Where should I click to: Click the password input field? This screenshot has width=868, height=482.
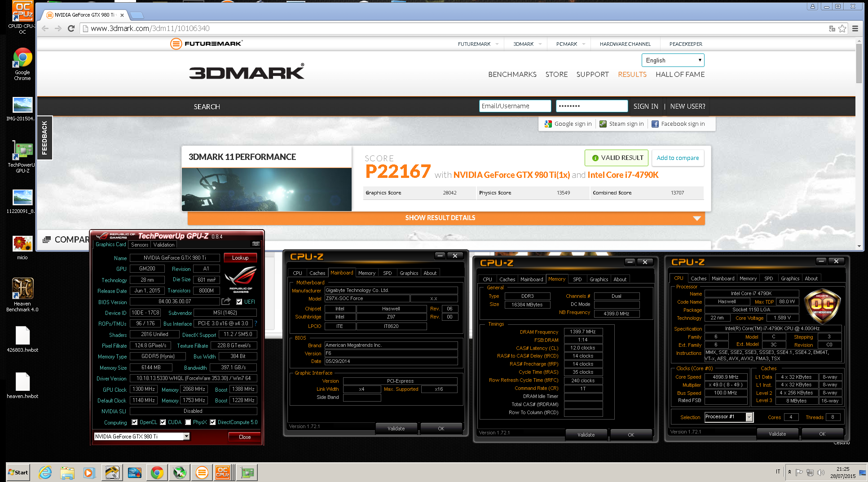(x=592, y=106)
